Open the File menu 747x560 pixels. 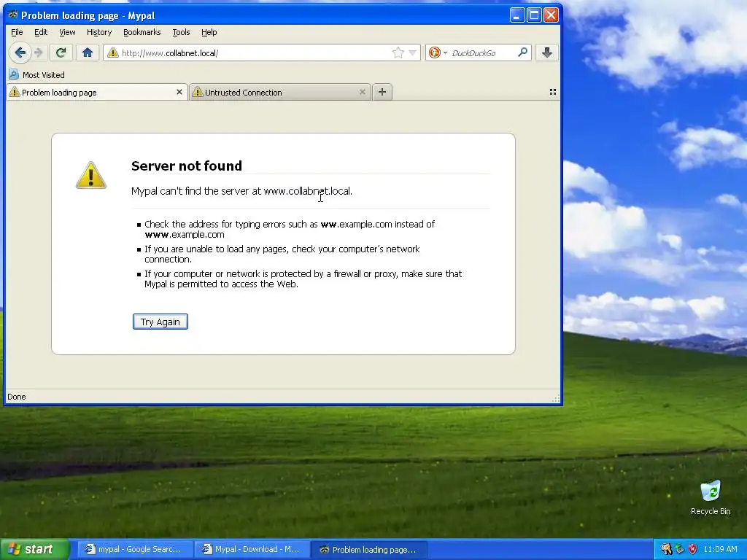[17, 32]
